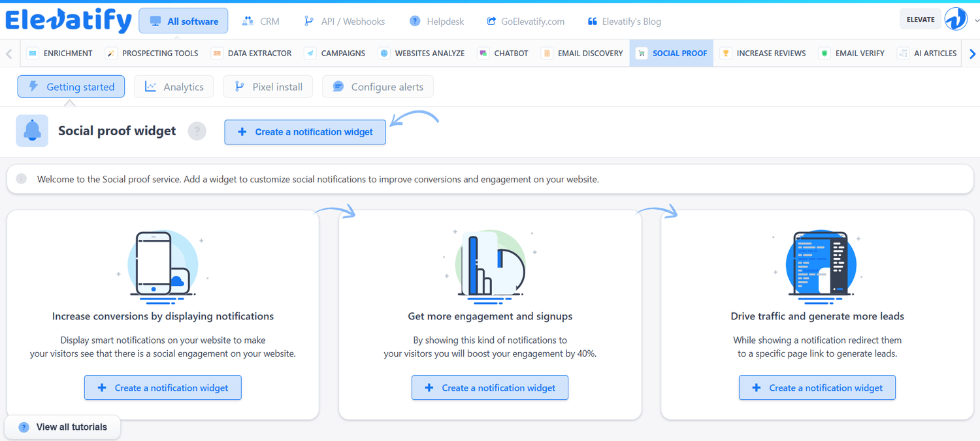Click the bell icon for Social proof widget

(x=32, y=131)
